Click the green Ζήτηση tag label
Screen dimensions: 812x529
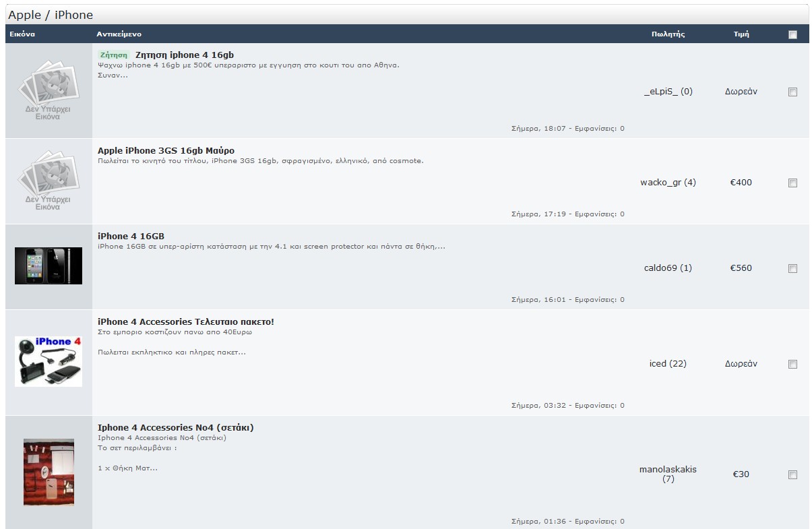pyautogui.click(x=113, y=55)
